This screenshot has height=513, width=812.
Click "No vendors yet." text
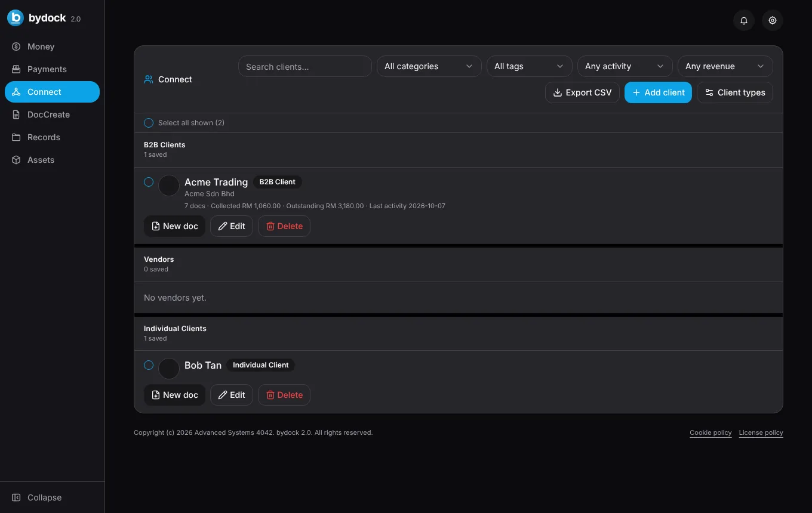(x=175, y=298)
